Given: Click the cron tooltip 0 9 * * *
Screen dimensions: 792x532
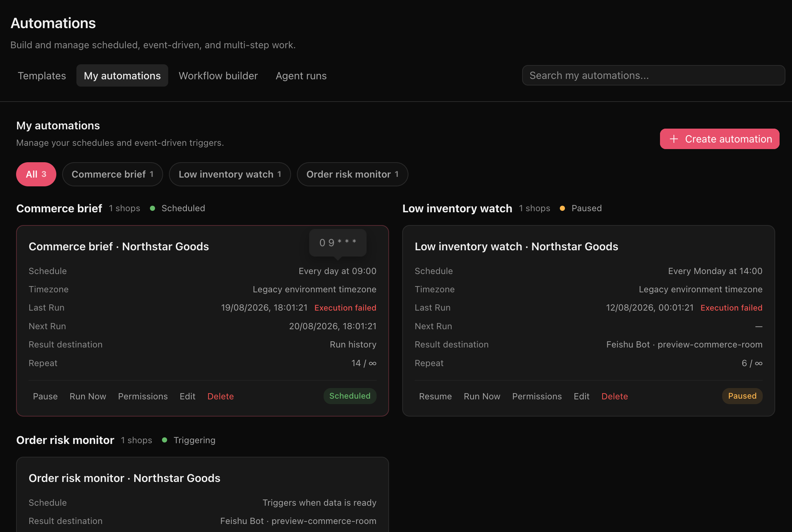Looking at the screenshot, I should pos(338,243).
